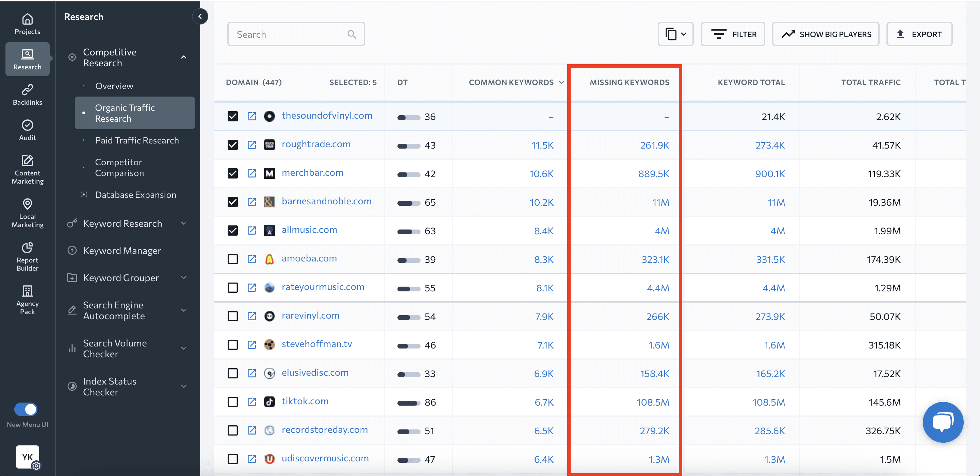Click the EXPORT button
Image resolution: width=980 pixels, height=476 pixels.
point(920,34)
